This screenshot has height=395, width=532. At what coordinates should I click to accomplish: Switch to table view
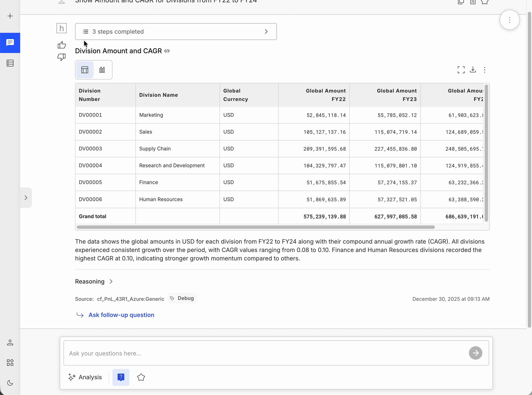tap(85, 70)
